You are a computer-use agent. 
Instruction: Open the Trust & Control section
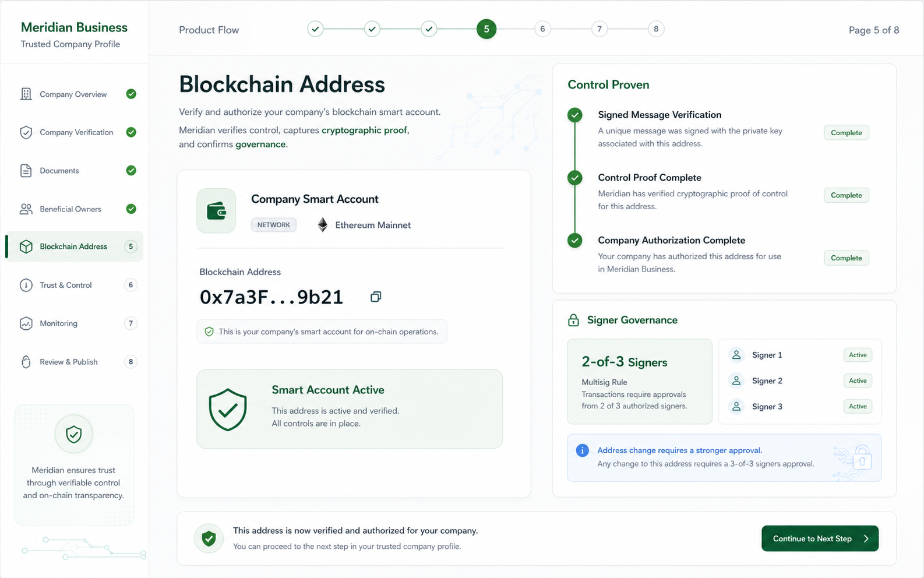pyautogui.click(x=74, y=285)
